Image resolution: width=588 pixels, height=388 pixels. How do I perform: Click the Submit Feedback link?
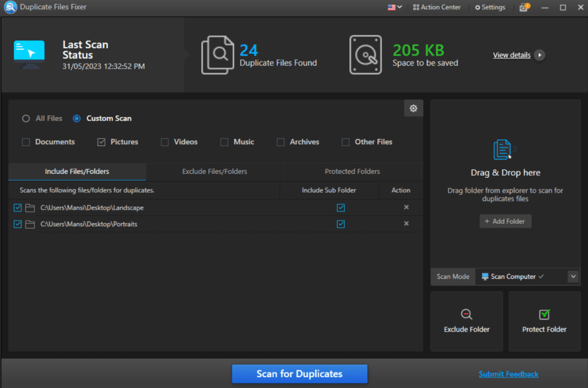(508, 374)
